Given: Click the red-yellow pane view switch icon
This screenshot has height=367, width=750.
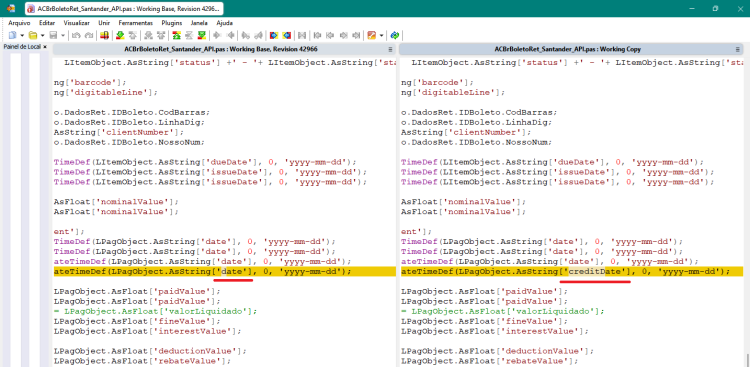Looking at the screenshot, I should [104, 35].
